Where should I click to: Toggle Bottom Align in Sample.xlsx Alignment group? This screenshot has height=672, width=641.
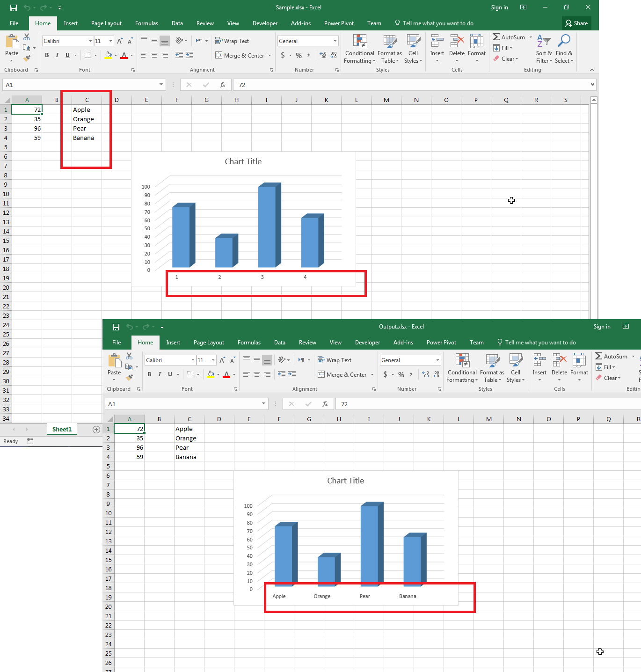(165, 41)
